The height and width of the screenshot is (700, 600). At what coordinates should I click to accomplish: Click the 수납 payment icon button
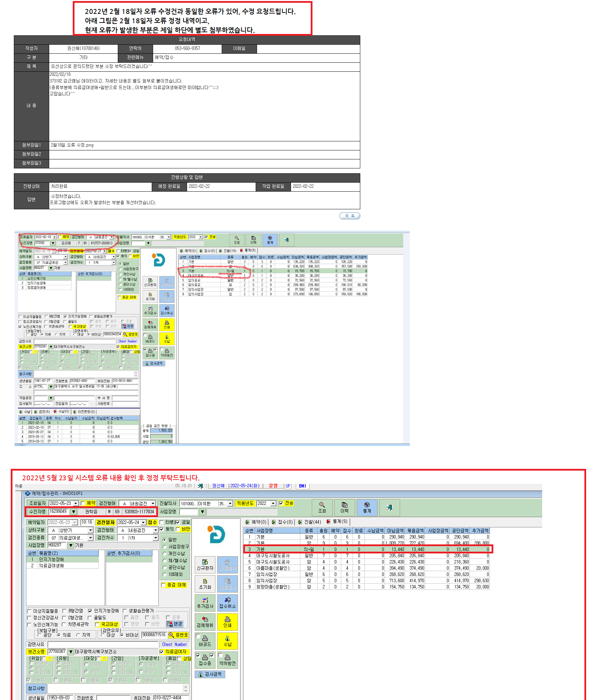(x=228, y=641)
